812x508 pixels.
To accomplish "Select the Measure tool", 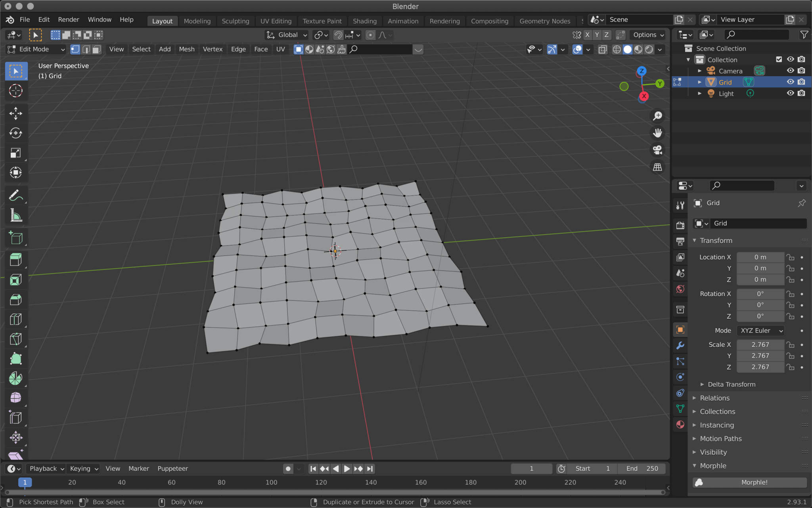I will [x=16, y=216].
